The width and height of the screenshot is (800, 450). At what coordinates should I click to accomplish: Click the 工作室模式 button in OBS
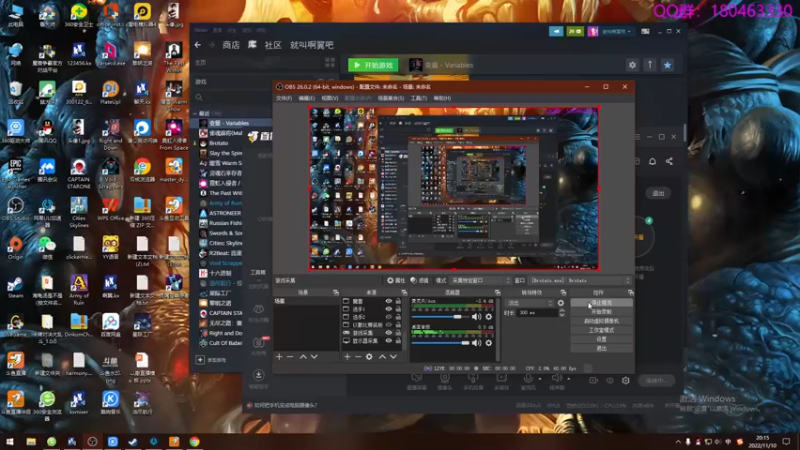pyautogui.click(x=602, y=330)
